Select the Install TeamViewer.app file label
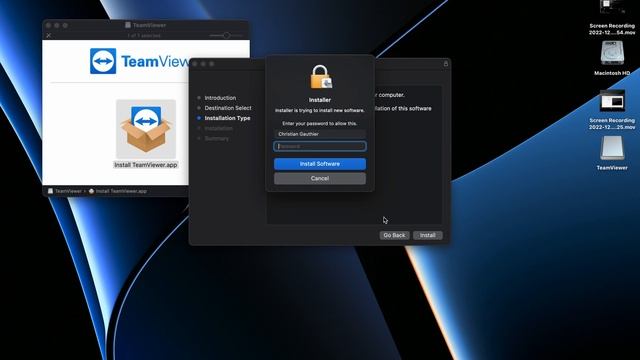 pyautogui.click(x=146, y=165)
